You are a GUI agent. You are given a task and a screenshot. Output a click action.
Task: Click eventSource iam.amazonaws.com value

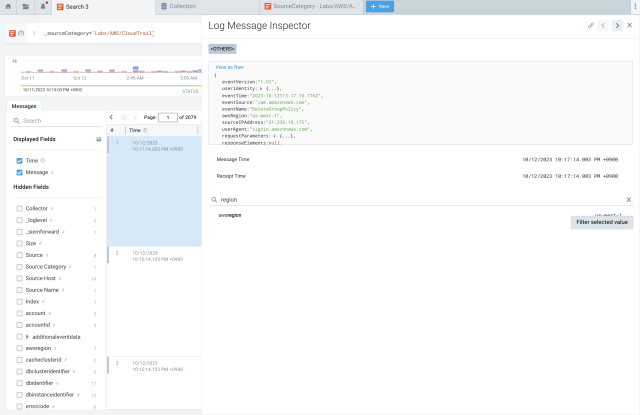tap(281, 102)
